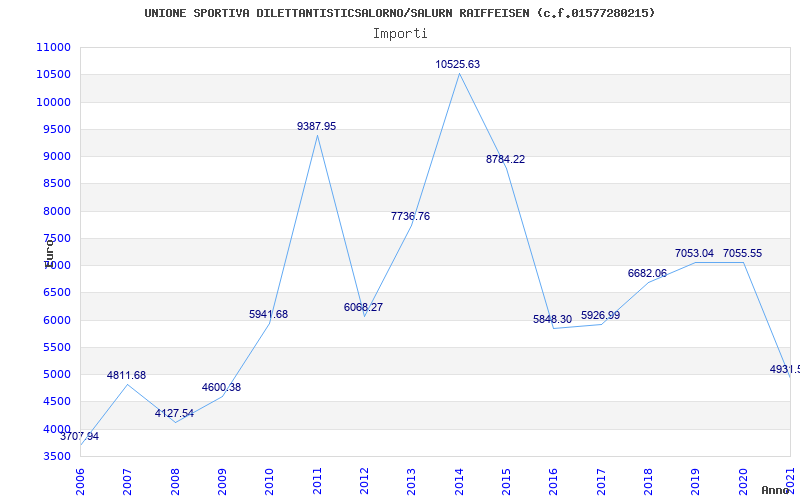Click data label 4127.54
800x500 pixels.
click(x=174, y=413)
